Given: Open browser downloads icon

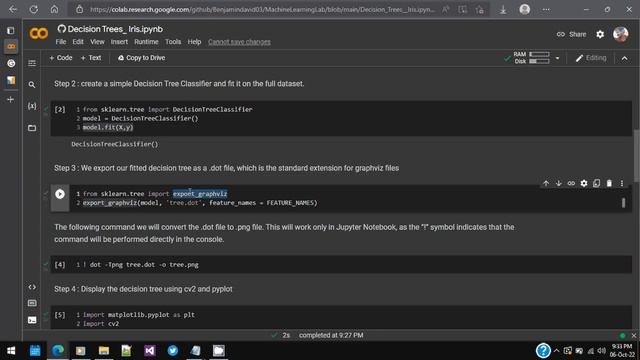Looking at the screenshot, I should point(503,9).
